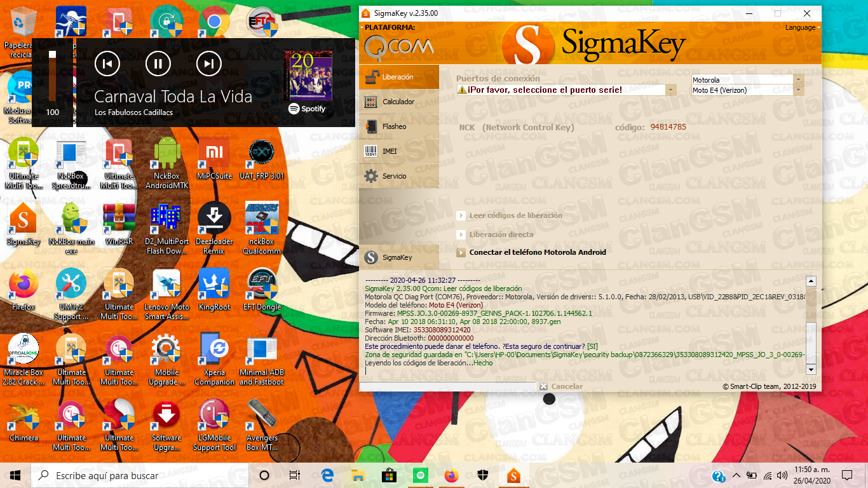The width and height of the screenshot is (868, 488).
Task: Click the album art thumbnail
Action: 308,75
